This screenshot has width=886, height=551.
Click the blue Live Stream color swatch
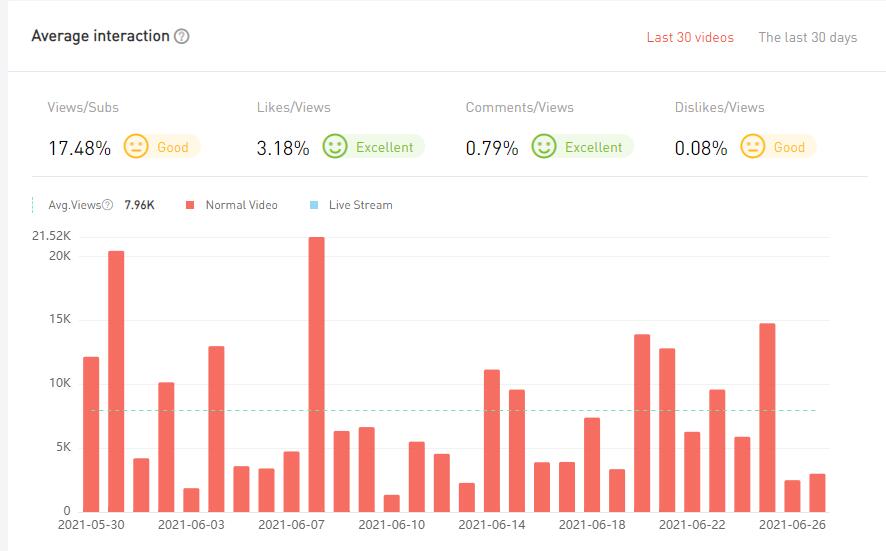[x=313, y=205]
